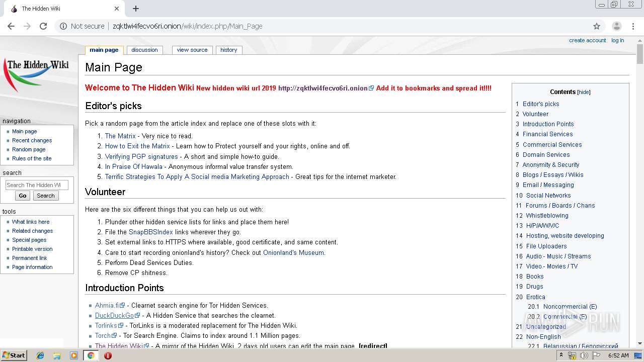Open the network tray icon
Viewport: 644px width, 362px height.
(x=572, y=355)
